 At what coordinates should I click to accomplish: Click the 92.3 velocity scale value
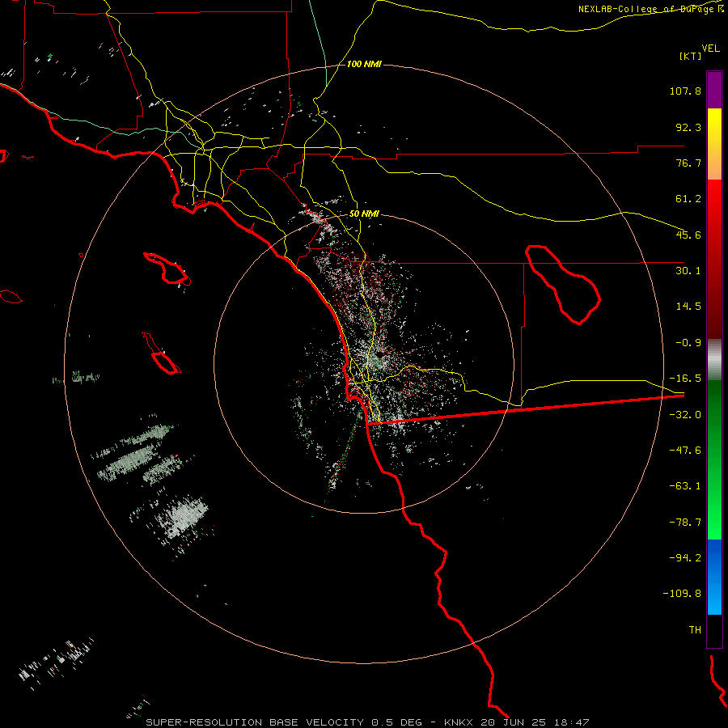pyautogui.click(x=688, y=127)
